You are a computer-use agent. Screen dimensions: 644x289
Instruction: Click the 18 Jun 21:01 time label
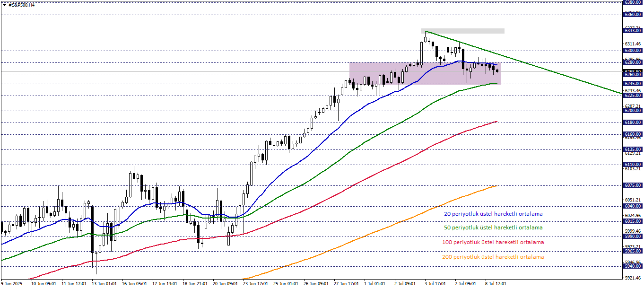[x=195, y=284]
